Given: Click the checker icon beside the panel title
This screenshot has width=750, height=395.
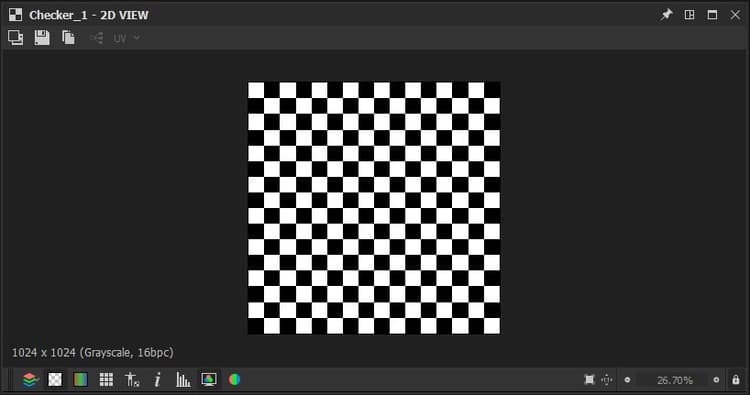Looking at the screenshot, I should tap(15, 15).
